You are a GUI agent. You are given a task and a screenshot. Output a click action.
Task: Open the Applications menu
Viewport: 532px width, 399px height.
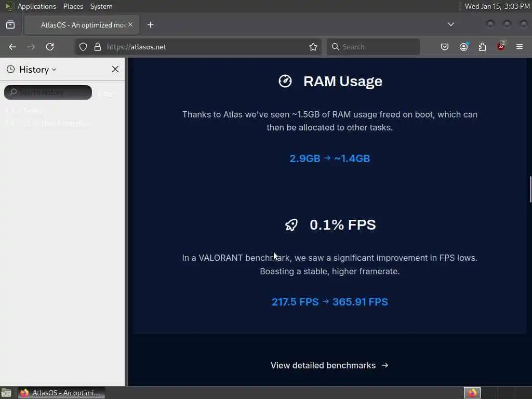[37, 6]
